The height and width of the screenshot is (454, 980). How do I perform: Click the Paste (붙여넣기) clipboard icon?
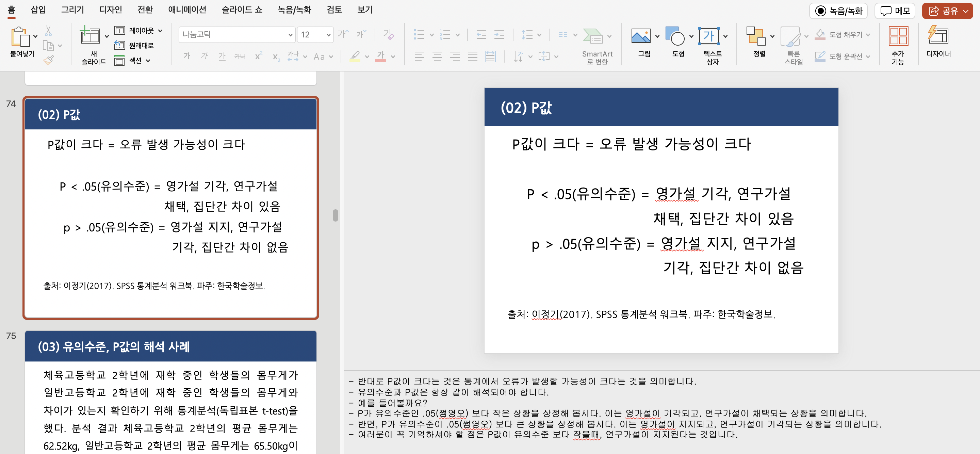coord(20,36)
